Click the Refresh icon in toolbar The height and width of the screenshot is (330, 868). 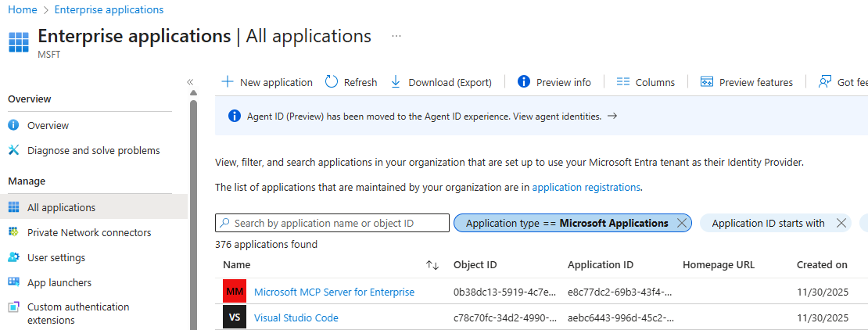332,82
